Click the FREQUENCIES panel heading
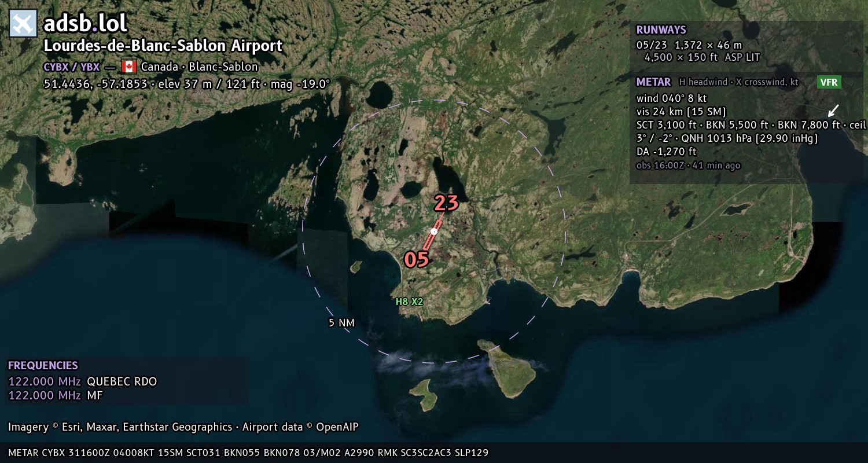 [x=43, y=366]
